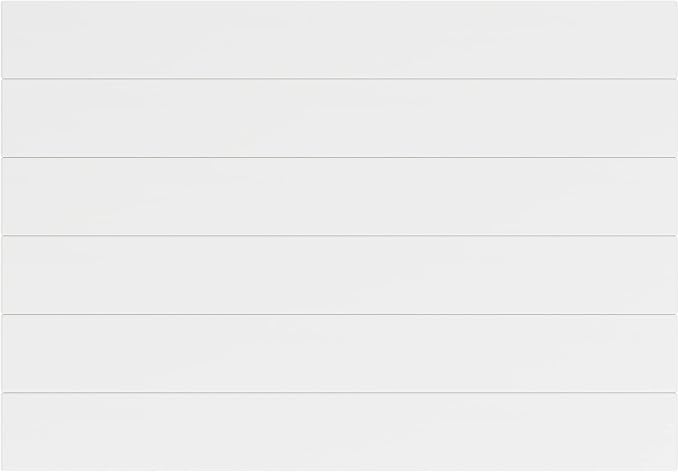Select the fourth blank row
This screenshot has width=679, height=472.
click(x=340, y=275)
